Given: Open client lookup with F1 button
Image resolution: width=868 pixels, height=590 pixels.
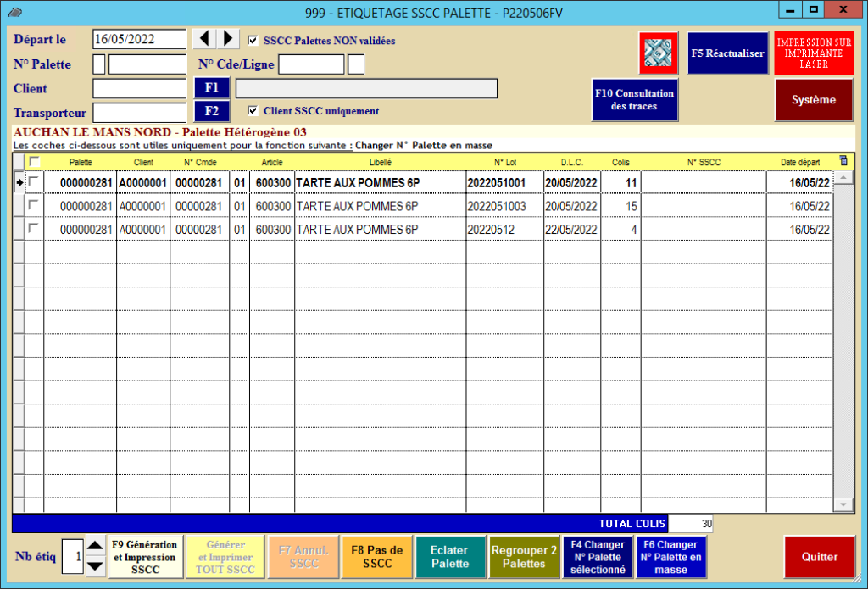Looking at the screenshot, I should coord(212,88).
